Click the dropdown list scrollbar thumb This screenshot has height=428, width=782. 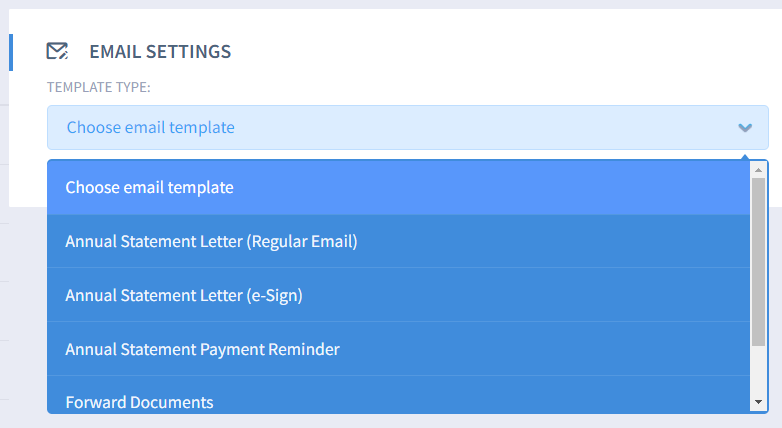tap(758, 260)
